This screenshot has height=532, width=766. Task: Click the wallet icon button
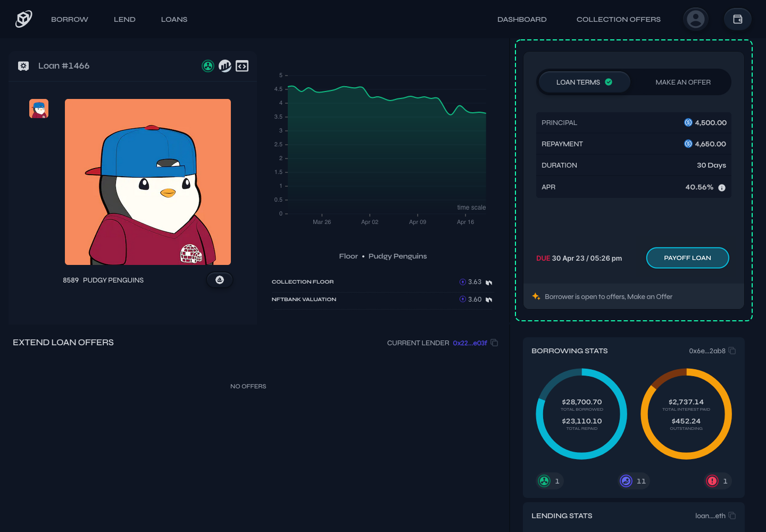point(738,19)
